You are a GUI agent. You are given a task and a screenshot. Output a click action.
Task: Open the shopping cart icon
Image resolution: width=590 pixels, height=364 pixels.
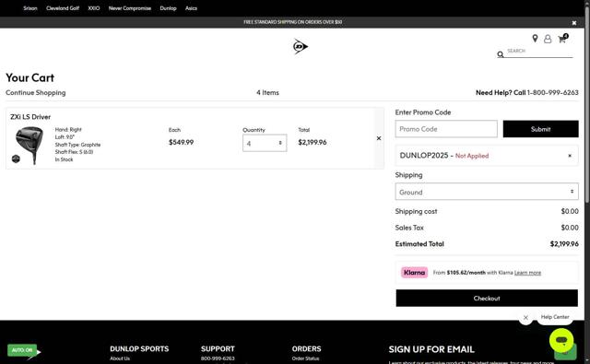pos(563,39)
